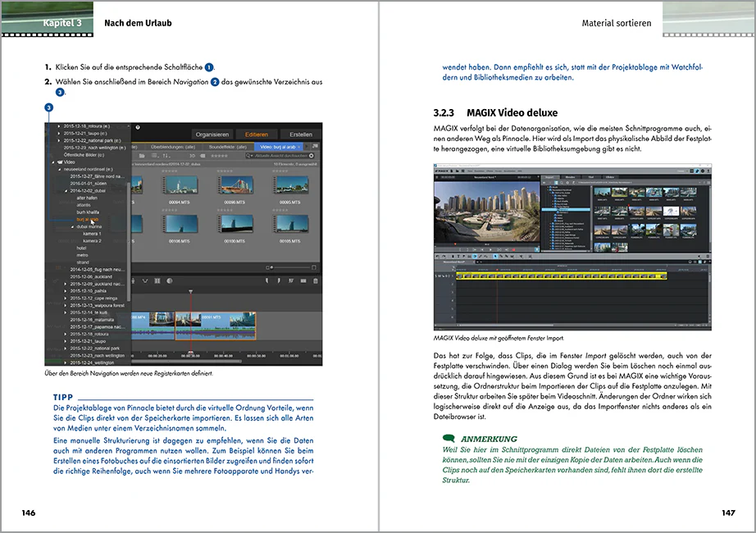Filter by the star rating in Pinnacle toolbar
The width and height of the screenshot is (756, 533).
219,156
